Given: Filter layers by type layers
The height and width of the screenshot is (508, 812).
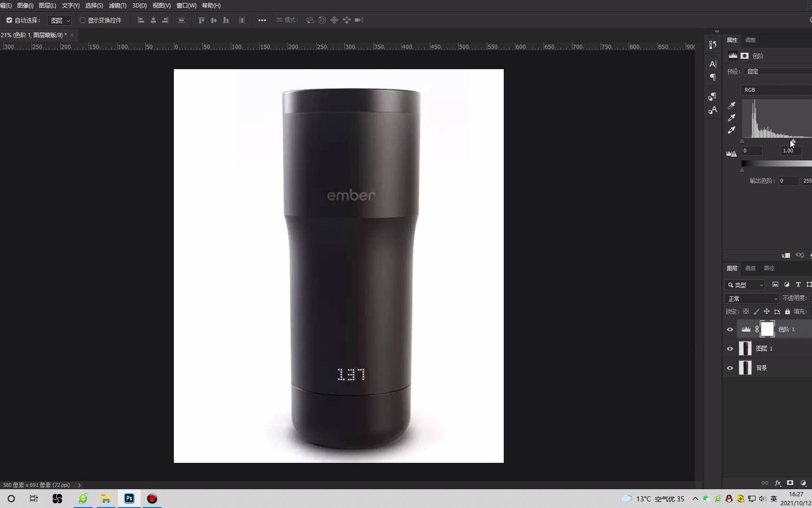Looking at the screenshot, I should click(798, 285).
